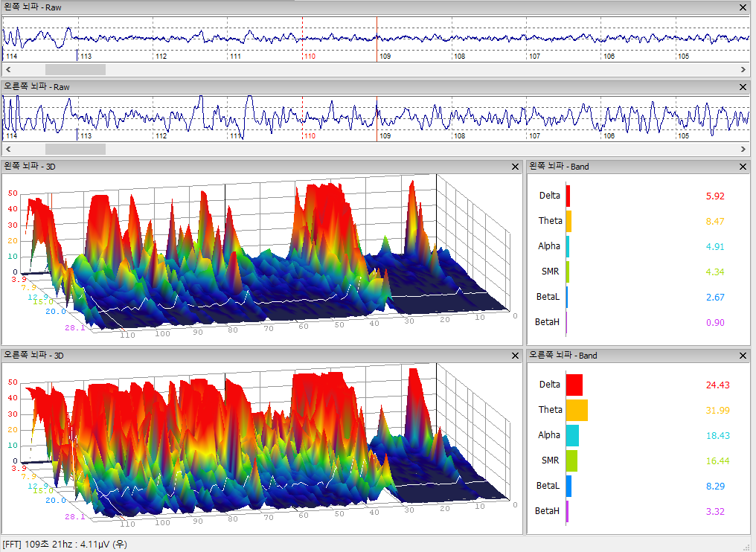Click the cyan Alpha bar in left-brain Band
Viewport: 756px width, 552px height.
(x=568, y=246)
